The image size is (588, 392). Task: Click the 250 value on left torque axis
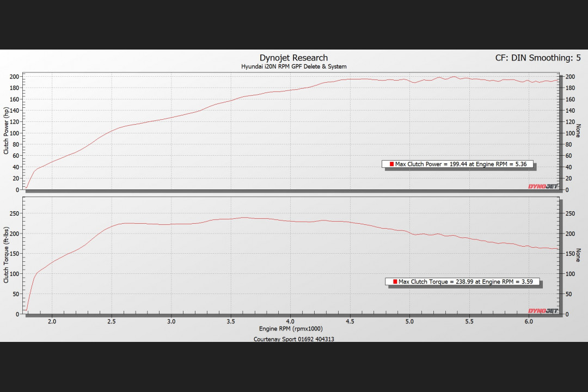click(14, 213)
